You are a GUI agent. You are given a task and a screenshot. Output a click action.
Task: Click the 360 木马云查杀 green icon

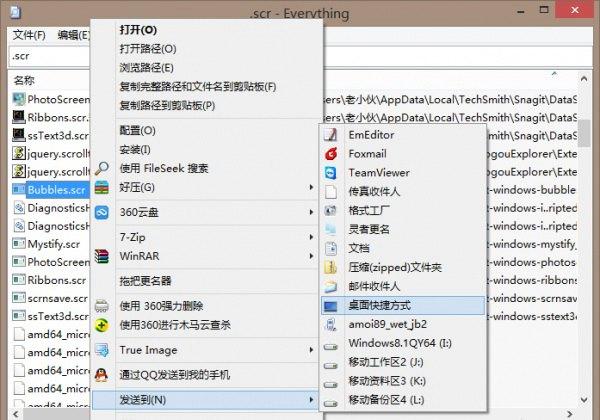point(102,325)
